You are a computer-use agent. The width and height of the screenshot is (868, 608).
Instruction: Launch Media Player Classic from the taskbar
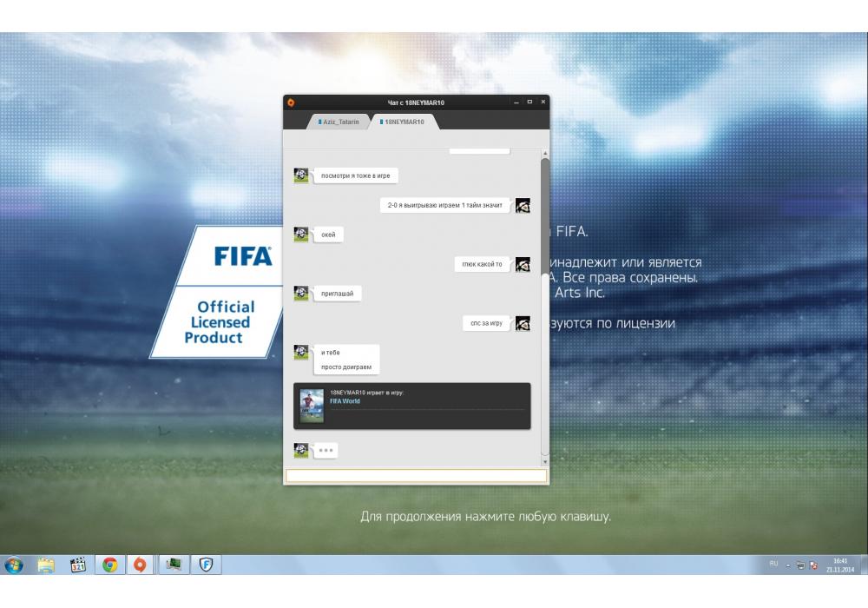click(78, 565)
